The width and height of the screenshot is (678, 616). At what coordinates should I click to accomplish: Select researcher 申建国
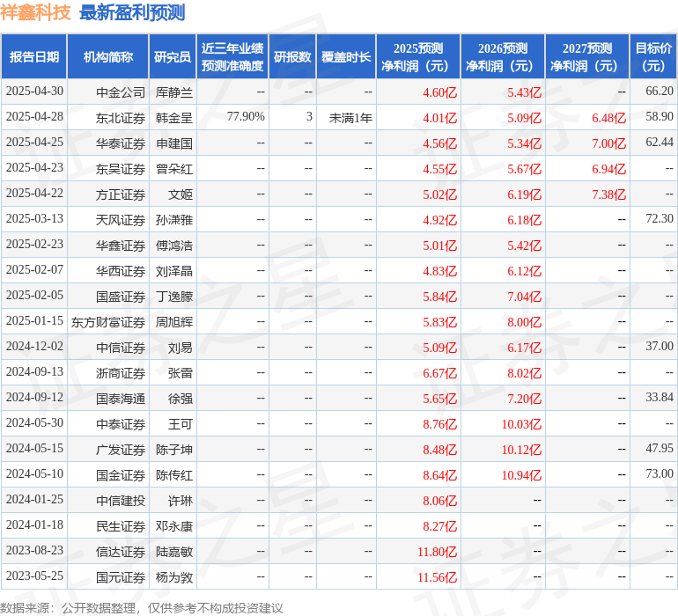173,143
